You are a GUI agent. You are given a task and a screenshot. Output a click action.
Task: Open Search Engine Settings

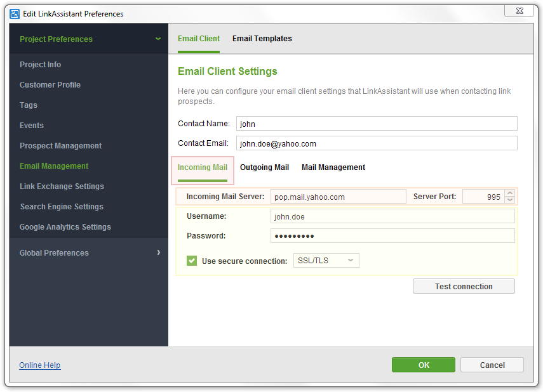click(62, 207)
